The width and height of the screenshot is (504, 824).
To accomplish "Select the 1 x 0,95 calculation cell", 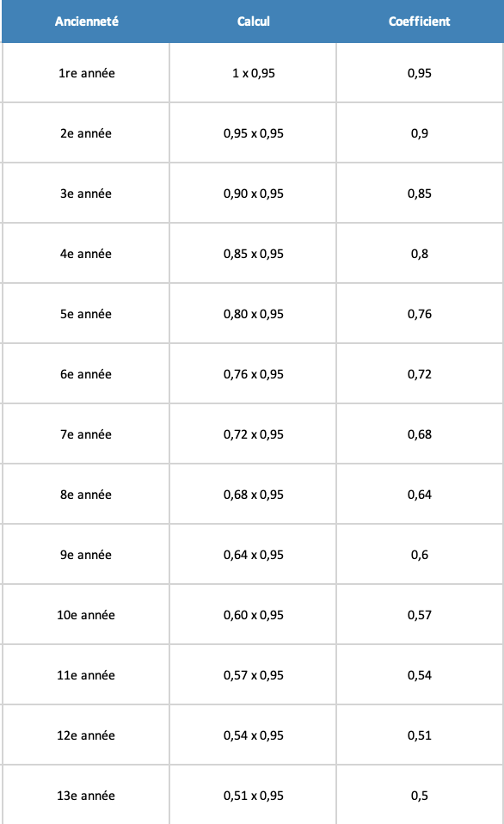I will coord(254,73).
